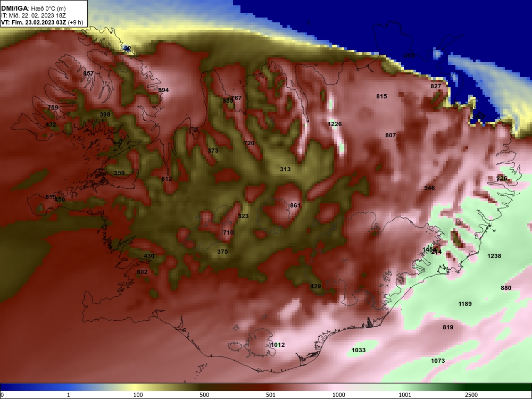Click the legend label 100
This screenshot has width=532, height=399.
click(x=138, y=395)
